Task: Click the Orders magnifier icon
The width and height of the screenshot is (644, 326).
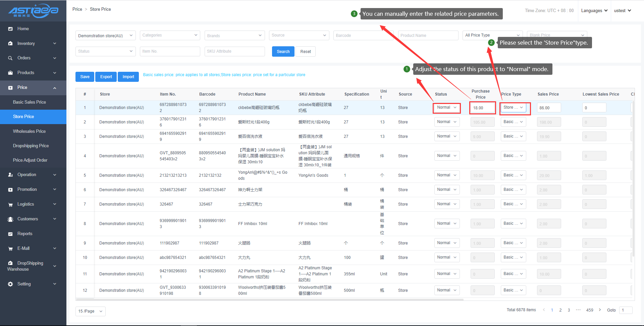Action: pyautogui.click(x=10, y=58)
